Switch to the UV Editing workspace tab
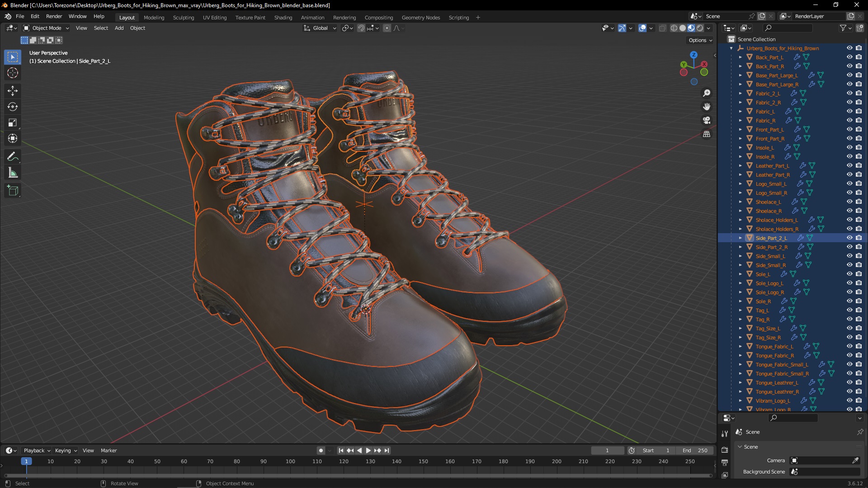The width and height of the screenshot is (868, 488). [x=214, y=18]
